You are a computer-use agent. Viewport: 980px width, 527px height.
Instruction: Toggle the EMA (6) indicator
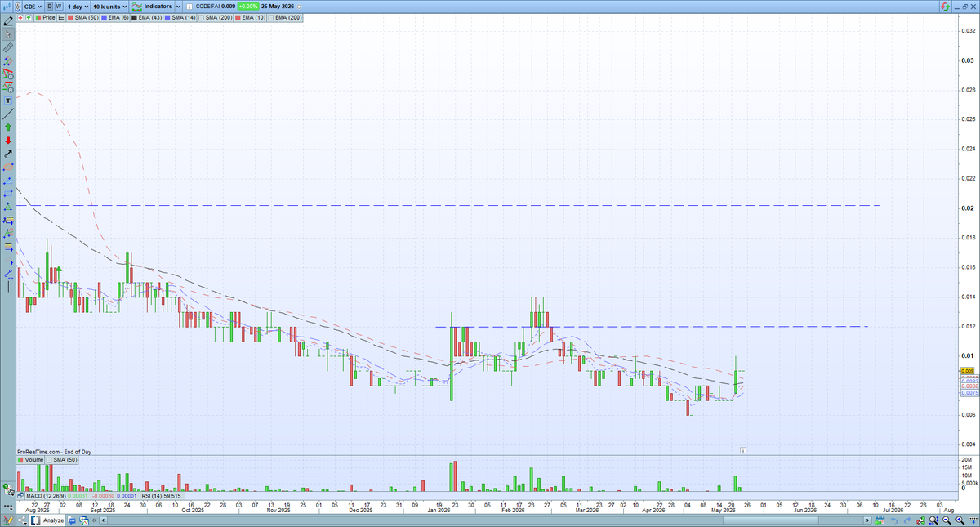pos(114,17)
